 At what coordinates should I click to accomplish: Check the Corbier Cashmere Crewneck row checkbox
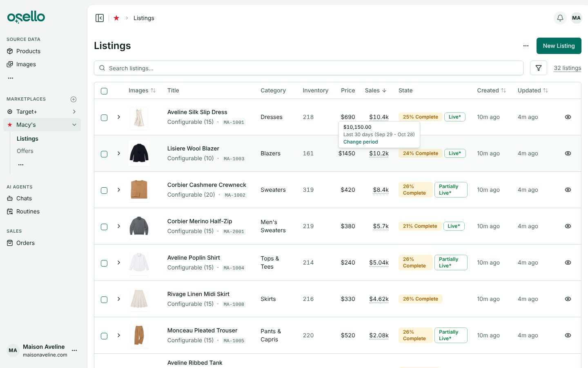(x=104, y=190)
